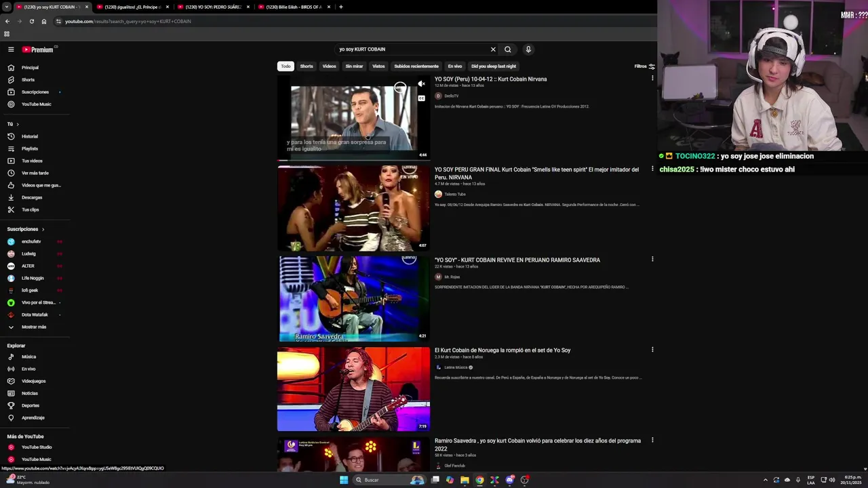
Task: Toggle captions on the preview video
Action: 421,98
